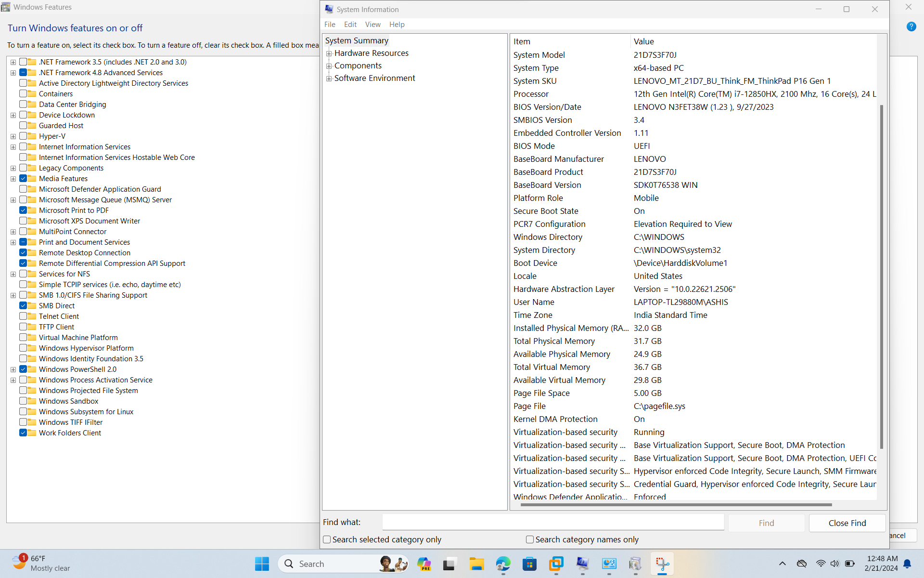Enable Windows Subsystem for Linux checkbox
924x578 pixels.
tap(23, 412)
